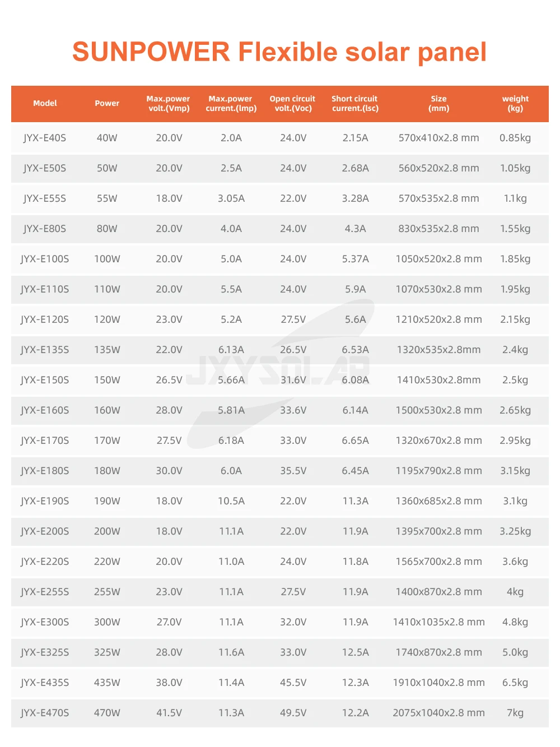Select the Power column header

tap(107, 103)
